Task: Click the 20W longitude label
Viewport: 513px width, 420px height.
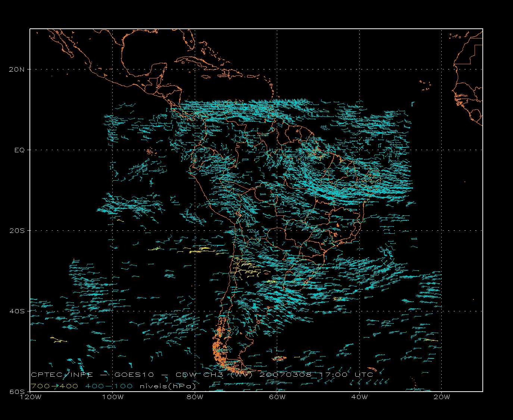Action: coord(442,397)
